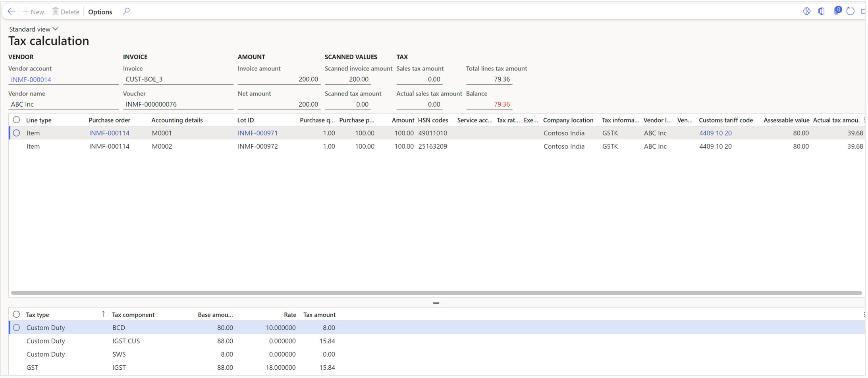868x378 pixels.
Task: Click the red Balance value 79.36
Action: (x=502, y=104)
